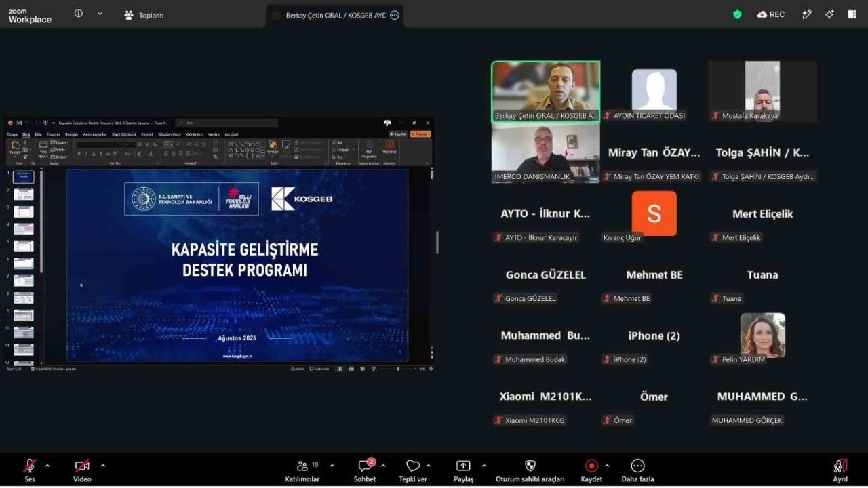Click the MUHAMMED GÖKÇEK name label
The height and width of the screenshot is (488, 868).
pyautogui.click(x=747, y=420)
